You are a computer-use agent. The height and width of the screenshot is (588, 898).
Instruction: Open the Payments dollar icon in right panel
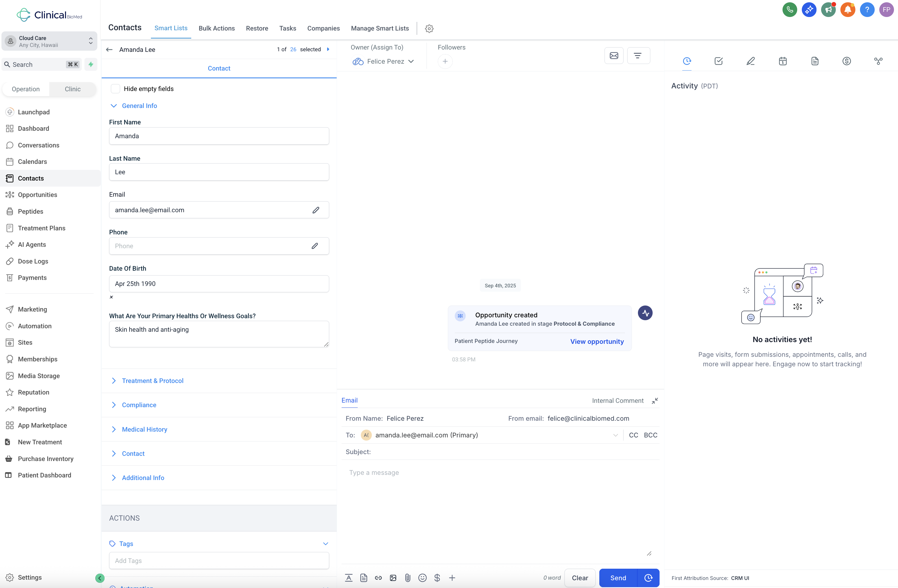(x=846, y=61)
